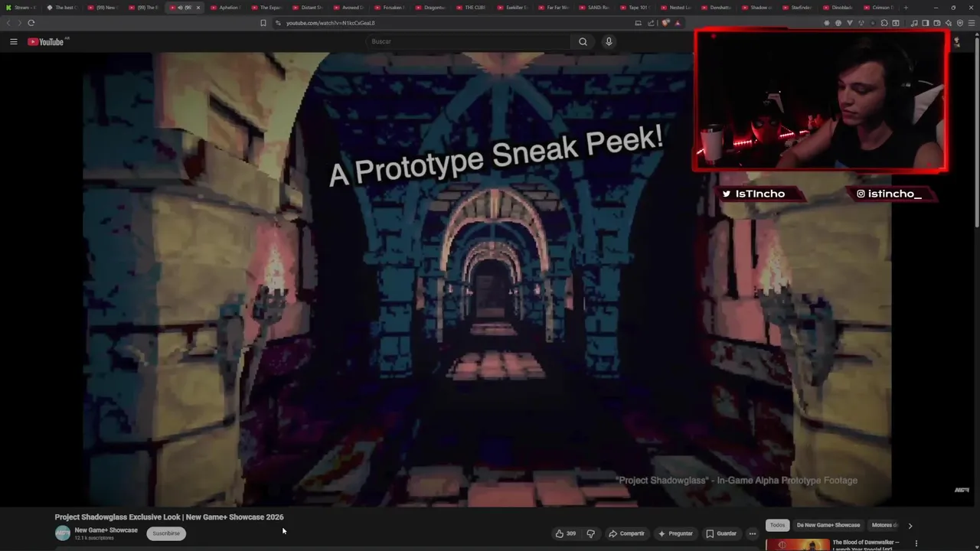Focus the Buscar search field
The image size is (980, 551).
[469, 41]
